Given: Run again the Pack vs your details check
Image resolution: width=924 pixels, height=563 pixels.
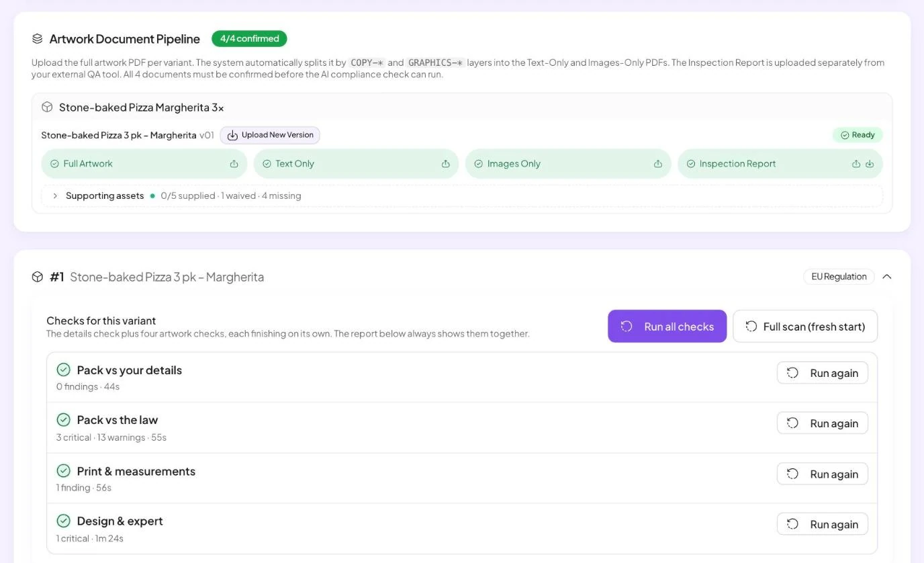Looking at the screenshot, I should (x=823, y=373).
